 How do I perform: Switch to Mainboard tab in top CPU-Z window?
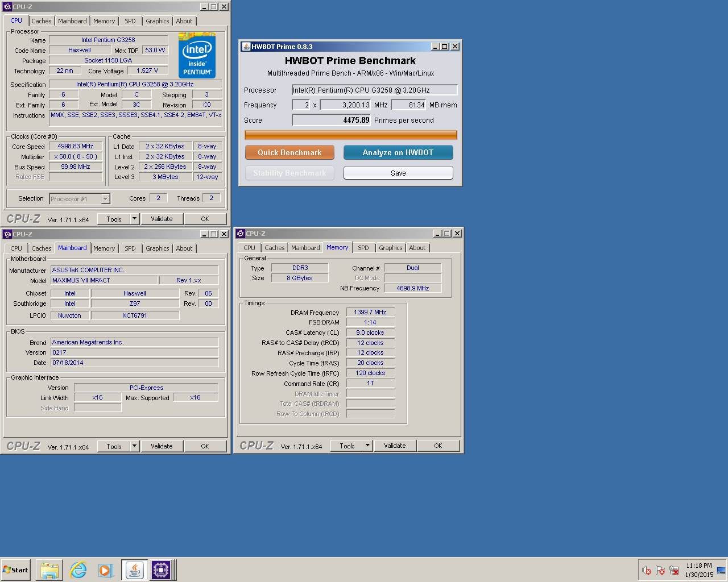(73, 21)
